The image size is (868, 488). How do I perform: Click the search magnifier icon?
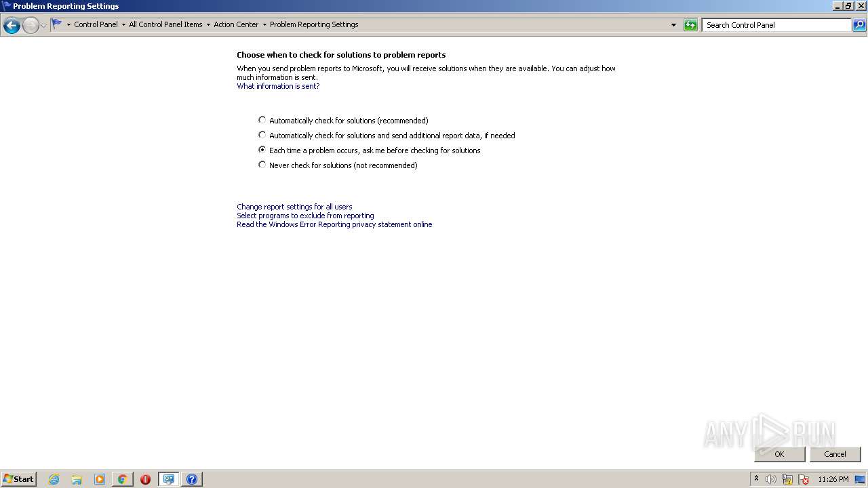click(x=859, y=25)
